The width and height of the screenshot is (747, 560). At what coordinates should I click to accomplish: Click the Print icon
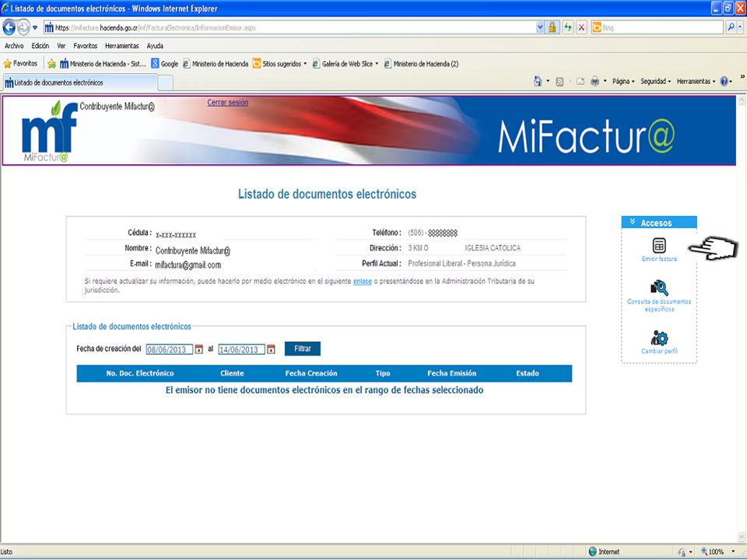(594, 82)
